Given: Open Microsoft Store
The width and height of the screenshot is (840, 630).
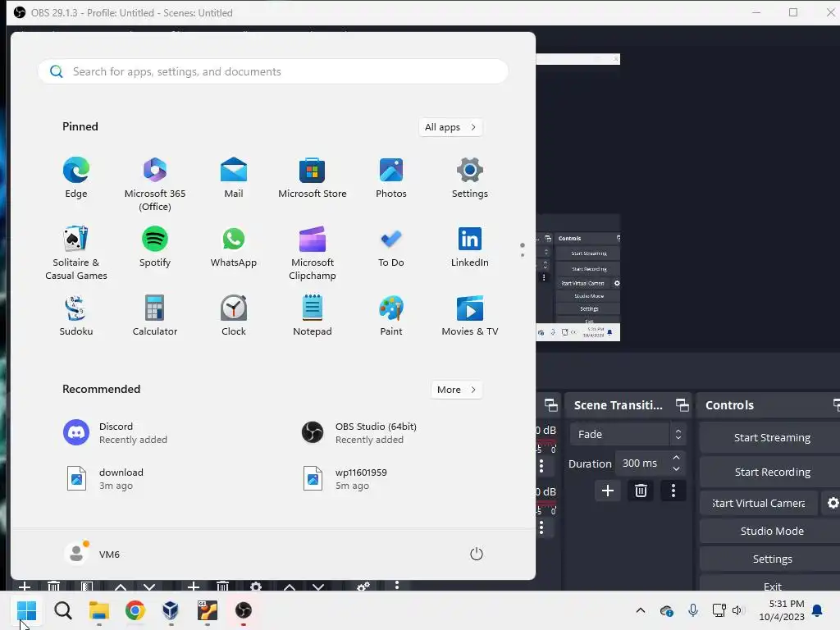Looking at the screenshot, I should pyautogui.click(x=313, y=178).
